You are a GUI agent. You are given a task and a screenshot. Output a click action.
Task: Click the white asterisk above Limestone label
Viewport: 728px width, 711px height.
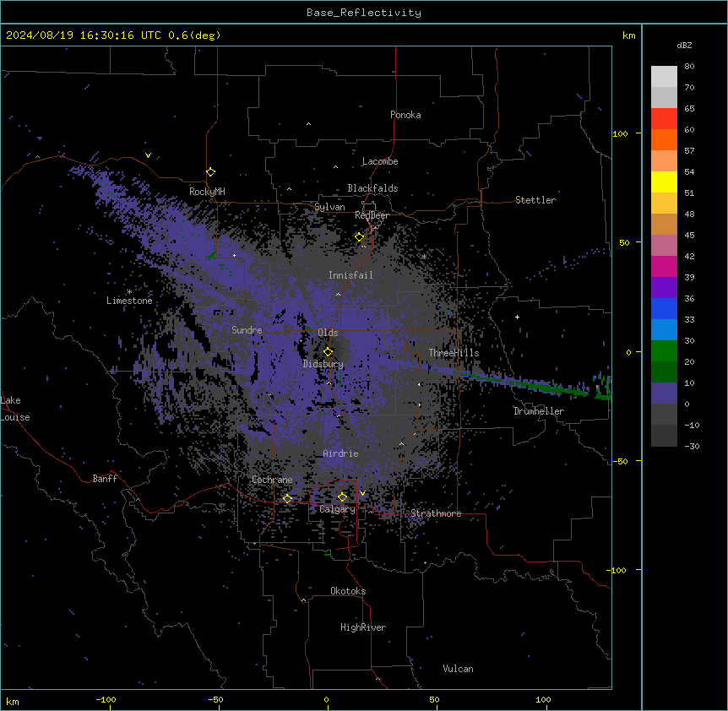pyautogui.click(x=129, y=292)
